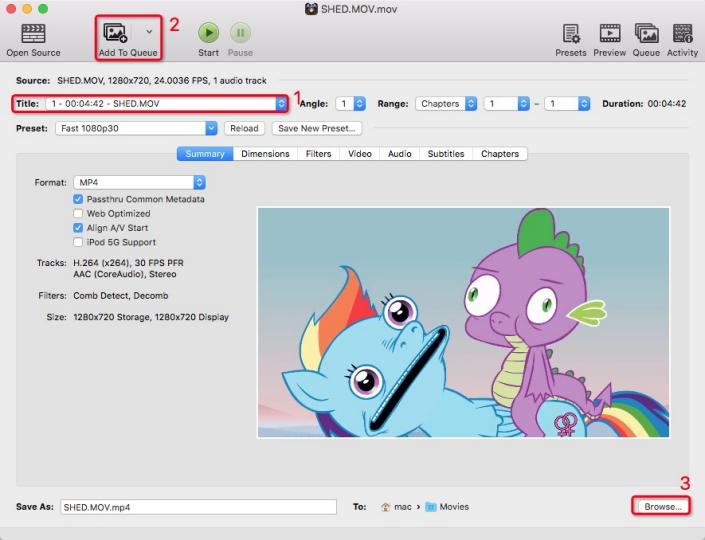Click the Pause encode icon
705x540 pixels.
240,34
